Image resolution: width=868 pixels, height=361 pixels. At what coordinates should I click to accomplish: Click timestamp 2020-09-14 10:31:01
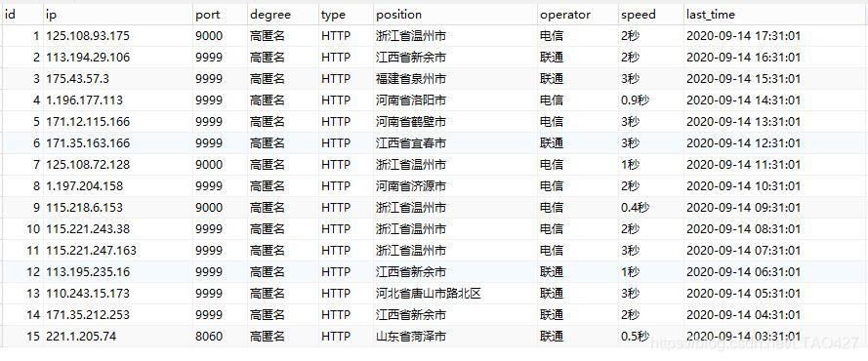tap(743, 186)
